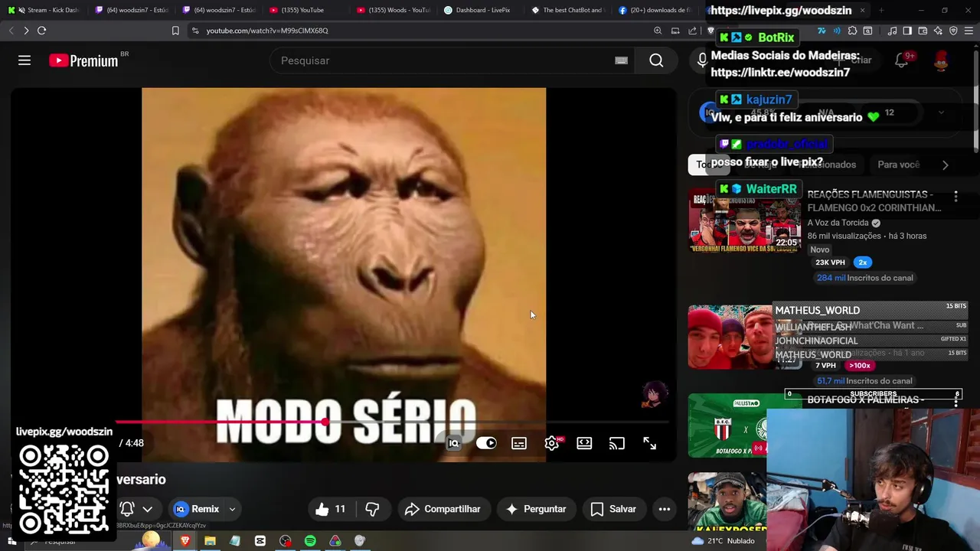The image size is (980, 551).
Task: Select the Para você filter chip
Action: point(898,165)
